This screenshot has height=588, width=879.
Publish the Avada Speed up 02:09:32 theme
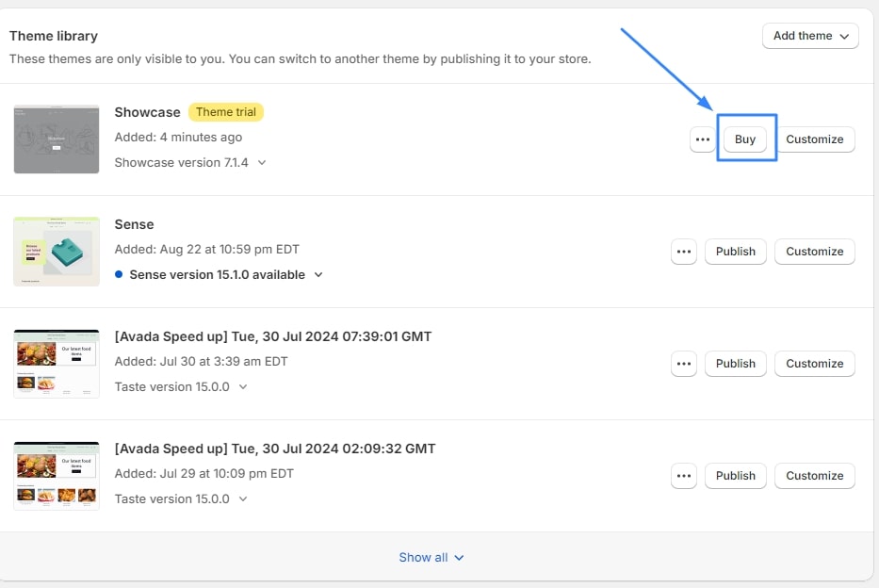(x=736, y=476)
